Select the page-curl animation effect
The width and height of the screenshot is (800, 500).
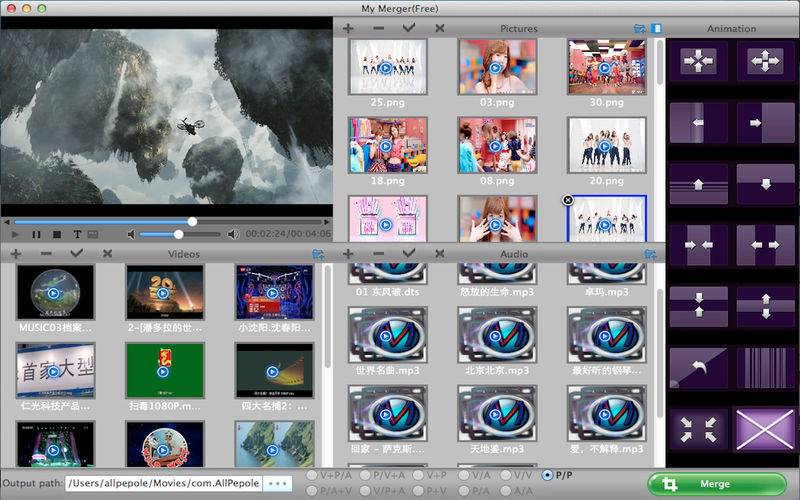(698, 368)
